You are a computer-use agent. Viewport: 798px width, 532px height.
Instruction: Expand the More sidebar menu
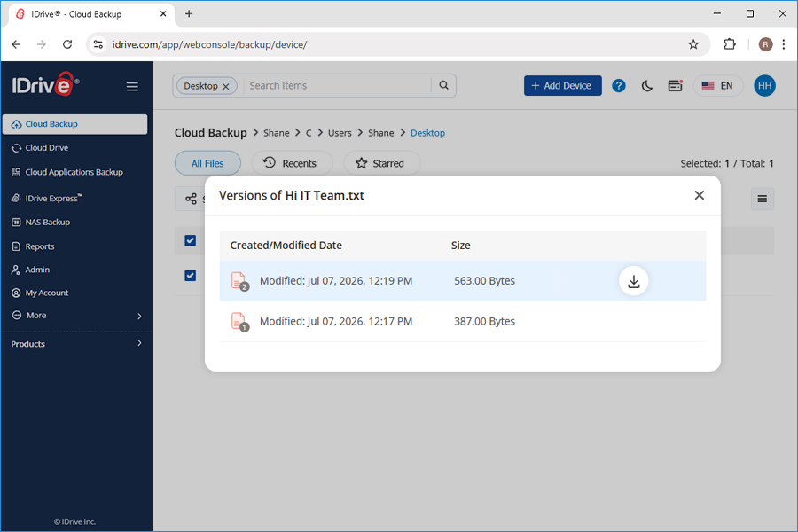[x=76, y=316]
